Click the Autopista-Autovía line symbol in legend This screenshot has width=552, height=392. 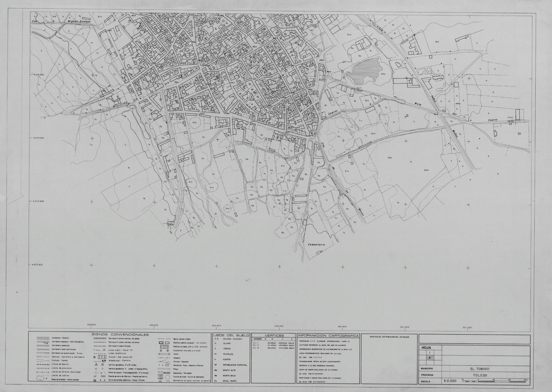pyautogui.click(x=43, y=338)
